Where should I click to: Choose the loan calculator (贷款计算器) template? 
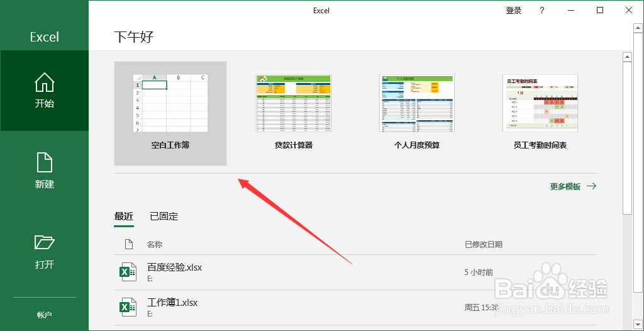(x=293, y=113)
